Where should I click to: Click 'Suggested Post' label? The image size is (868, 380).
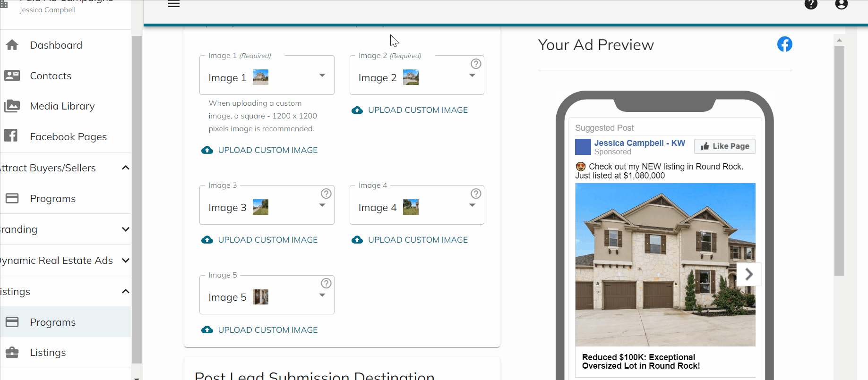(x=604, y=128)
